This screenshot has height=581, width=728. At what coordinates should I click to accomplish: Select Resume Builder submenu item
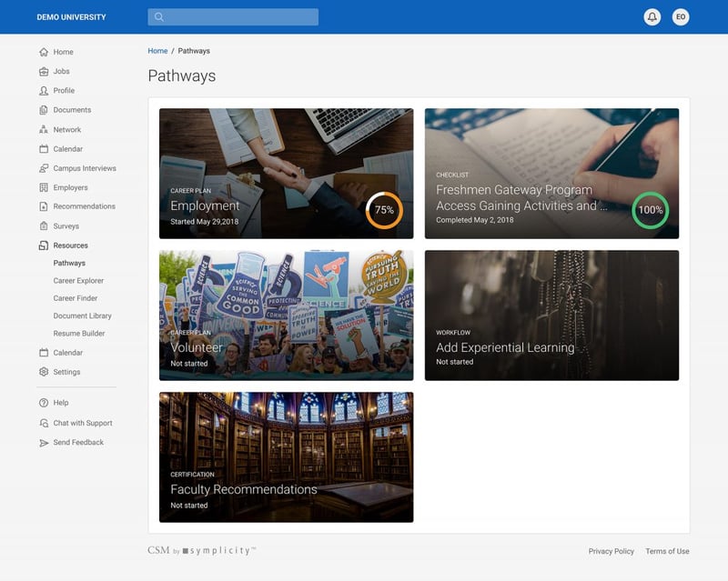[x=78, y=334]
